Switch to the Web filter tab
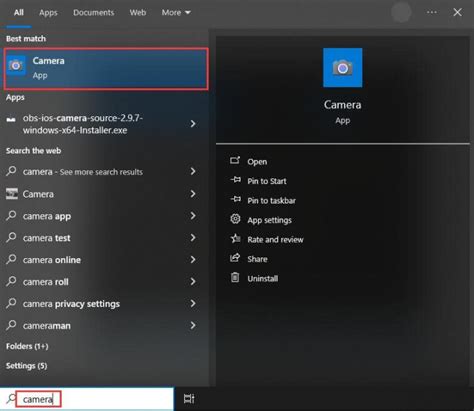Viewport: 474px width, 411px height. [138, 13]
